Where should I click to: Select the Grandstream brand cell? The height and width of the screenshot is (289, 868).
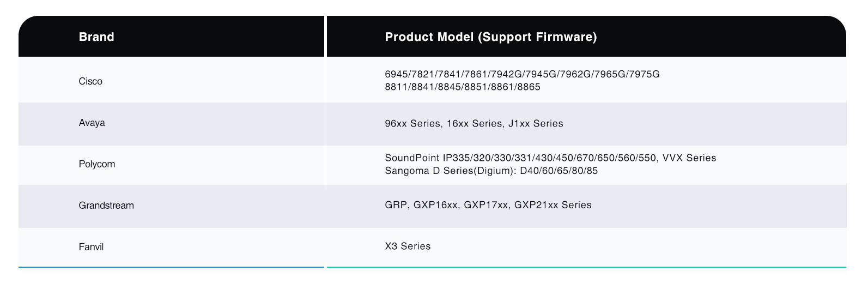point(106,206)
